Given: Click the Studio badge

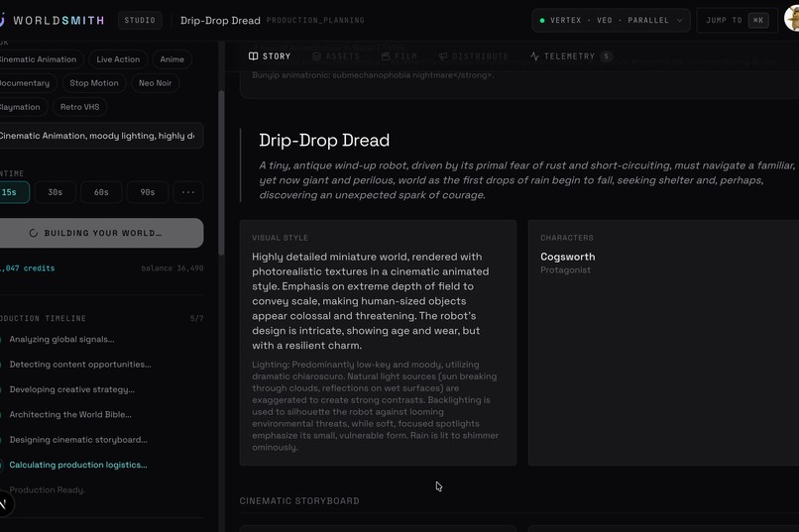Looking at the screenshot, I should (140, 21).
